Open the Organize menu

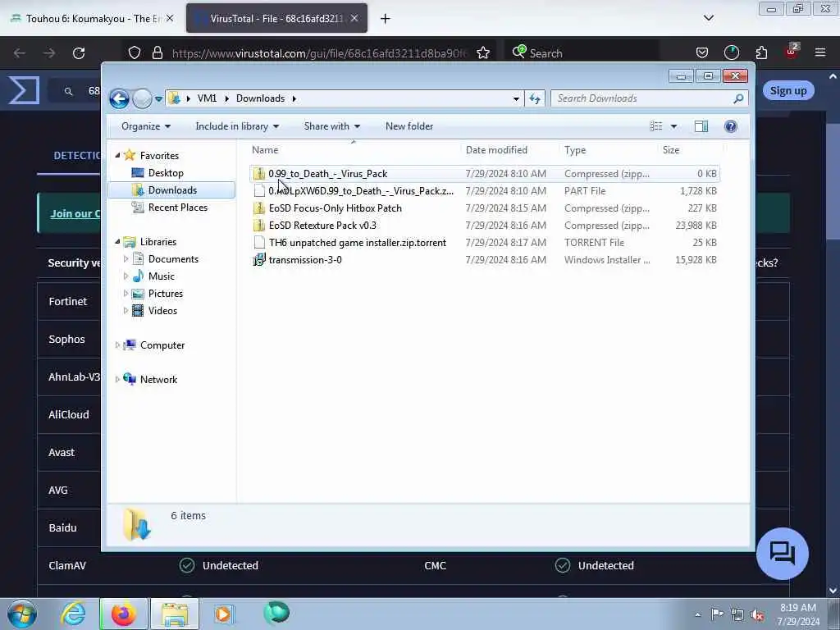click(x=146, y=126)
